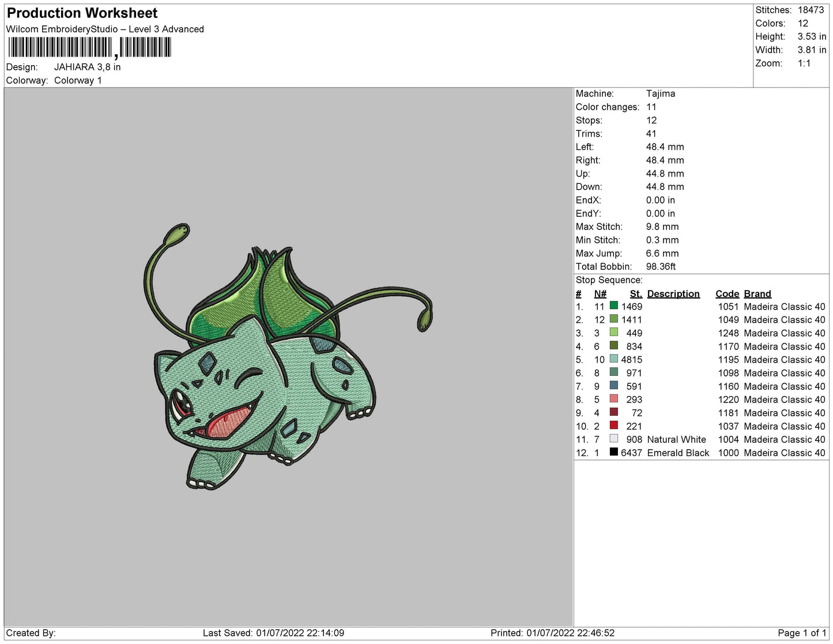The height and width of the screenshot is (644, 833).
Task: Click the 'Code' column header
Action: [728, 293]
